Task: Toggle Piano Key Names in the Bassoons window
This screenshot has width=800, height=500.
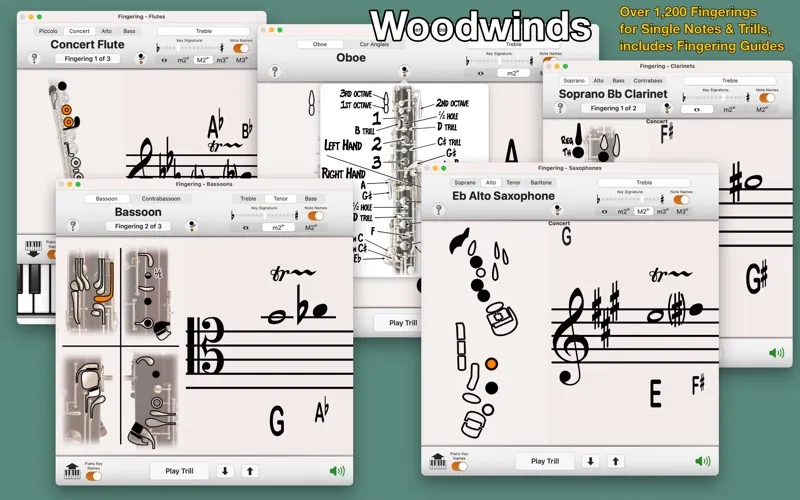Action: 94,476
